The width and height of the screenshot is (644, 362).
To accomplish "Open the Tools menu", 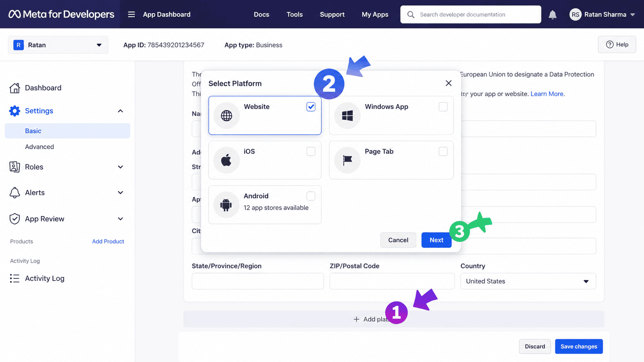I will (x=295, y=15).
